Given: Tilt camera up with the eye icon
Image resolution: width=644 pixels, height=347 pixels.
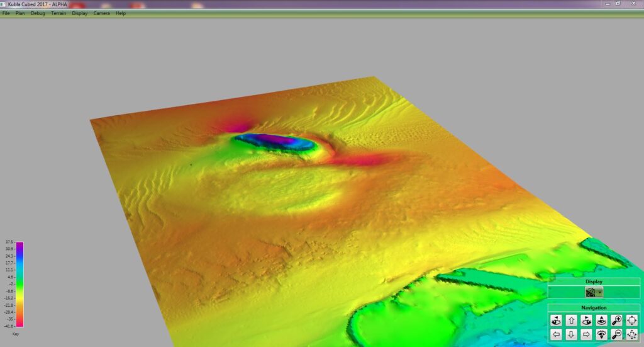Looking at the screenshot, I should 602,320.
